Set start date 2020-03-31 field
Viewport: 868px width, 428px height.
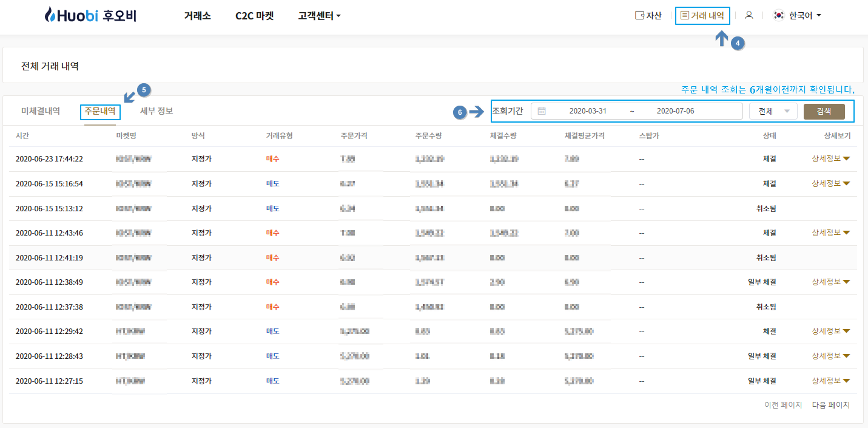[588, 111]
